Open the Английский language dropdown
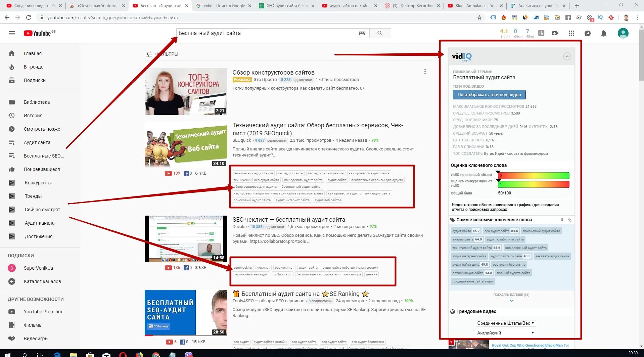 click(x=506, y=333)
